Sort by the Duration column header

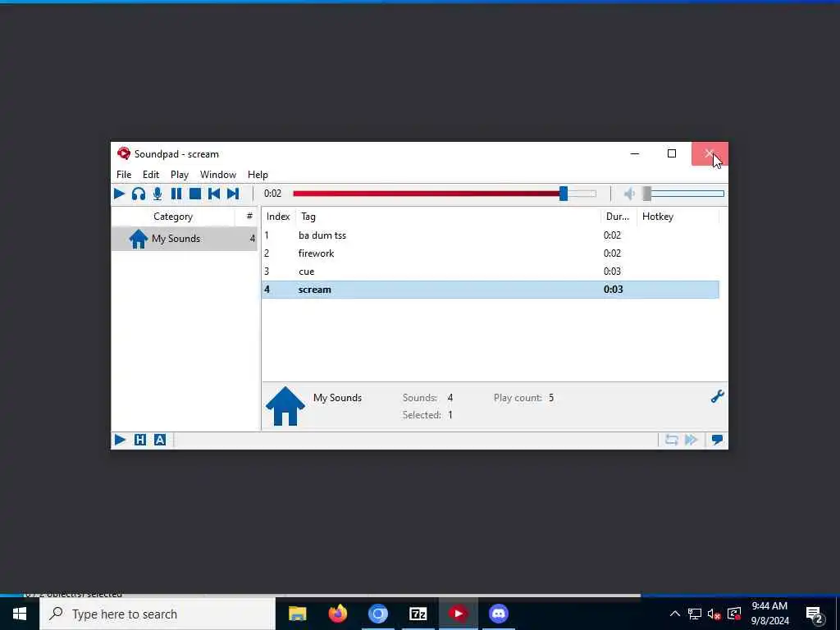click(619, 217)
